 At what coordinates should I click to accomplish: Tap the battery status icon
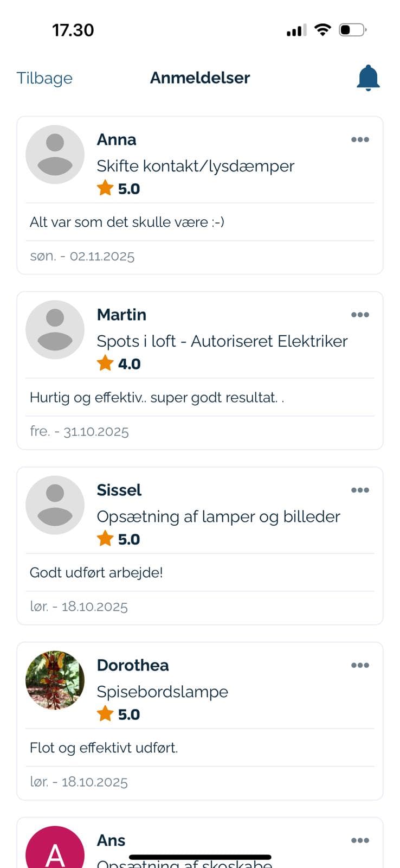[x=352, y=30]
